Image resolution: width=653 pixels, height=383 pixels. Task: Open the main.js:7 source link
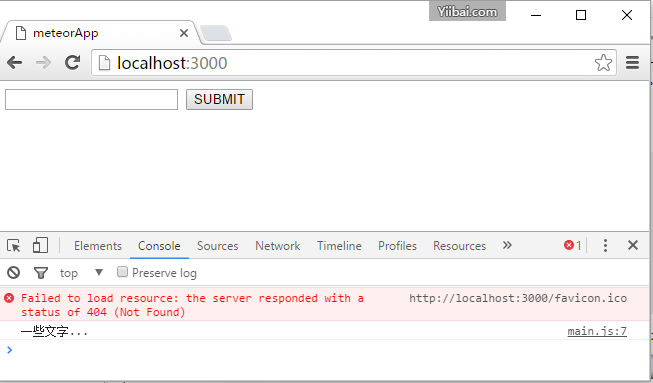click(x=597, y=331)
